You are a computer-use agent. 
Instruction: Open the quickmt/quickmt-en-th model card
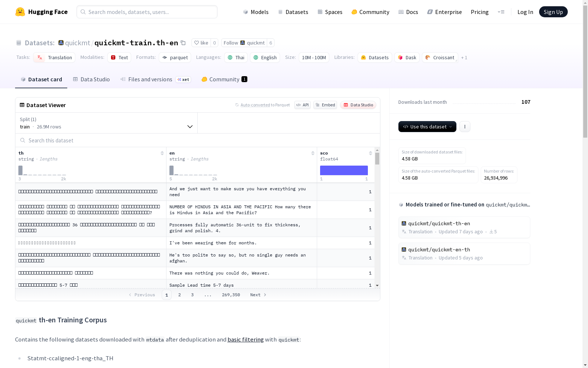(464, 254)
